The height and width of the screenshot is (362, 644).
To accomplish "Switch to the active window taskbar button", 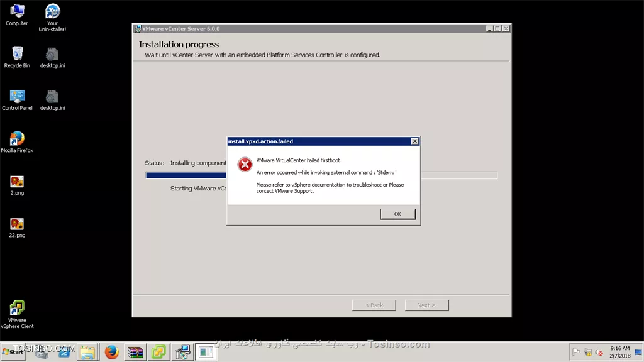I will 206,352.
